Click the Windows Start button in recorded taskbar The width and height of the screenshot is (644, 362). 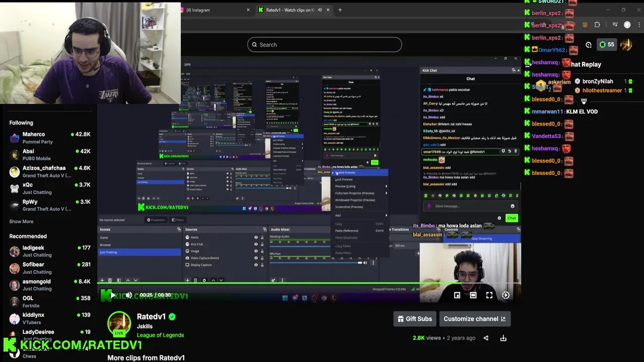tap(285, 298)
